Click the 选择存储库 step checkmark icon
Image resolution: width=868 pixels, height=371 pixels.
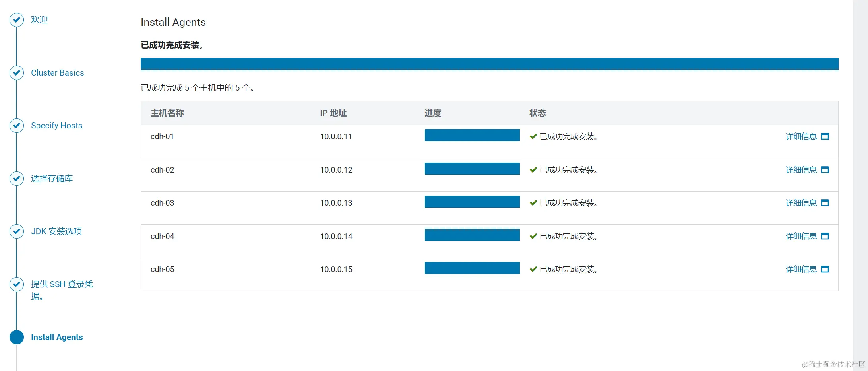click(x=17, y=179)
